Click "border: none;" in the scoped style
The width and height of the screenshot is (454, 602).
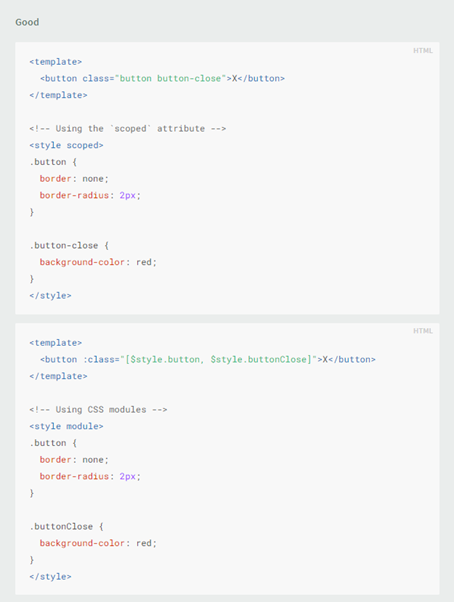tap(74, 179)
